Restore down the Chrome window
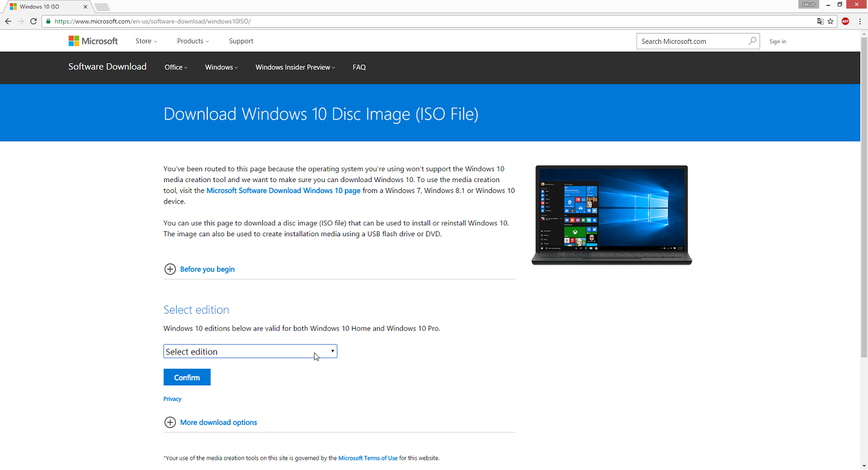This screenshot has height=470, width=868. (840, 5)
